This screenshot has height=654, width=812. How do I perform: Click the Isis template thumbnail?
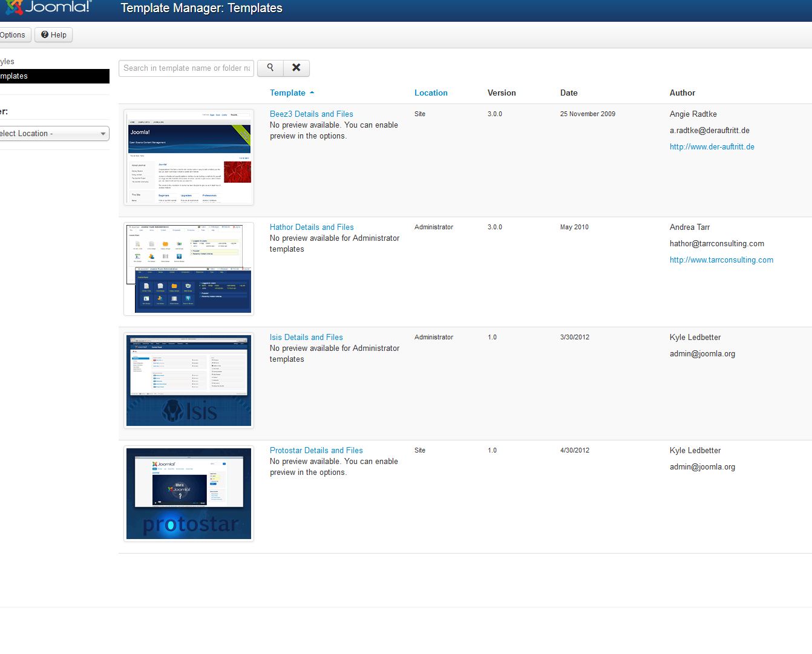tap(189, 381)
